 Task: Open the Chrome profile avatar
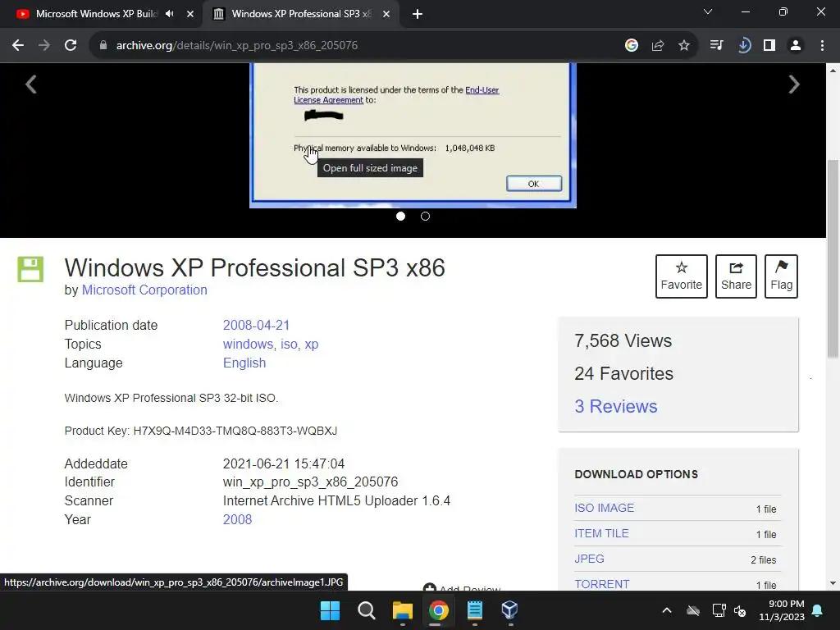796,46
